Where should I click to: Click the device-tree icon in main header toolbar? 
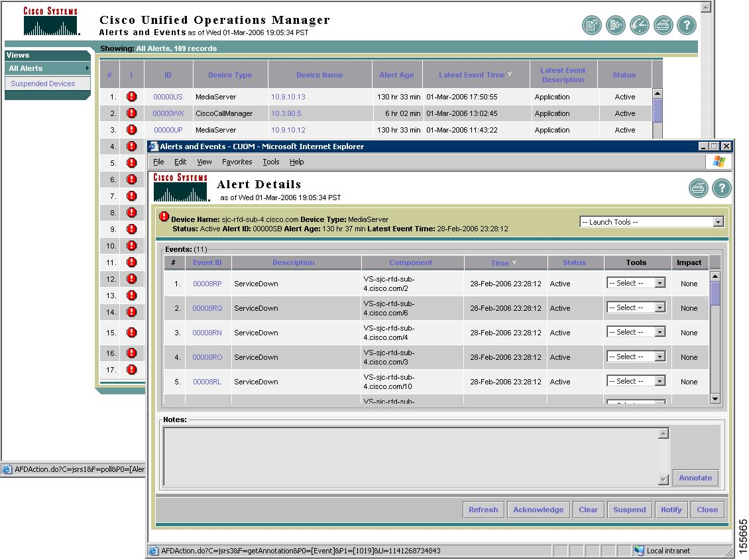615,25
